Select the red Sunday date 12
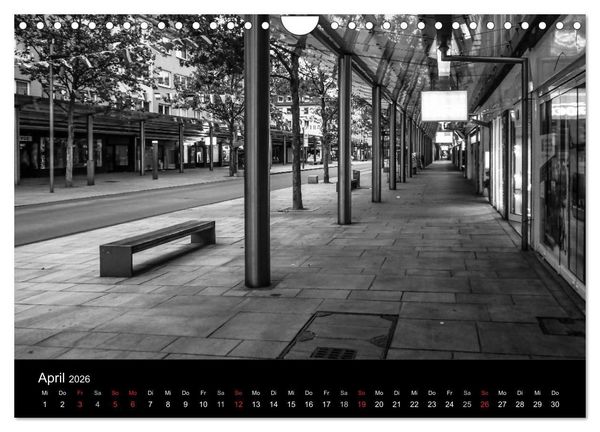Viewport: 600px width, 432px height. pos(238,404)
